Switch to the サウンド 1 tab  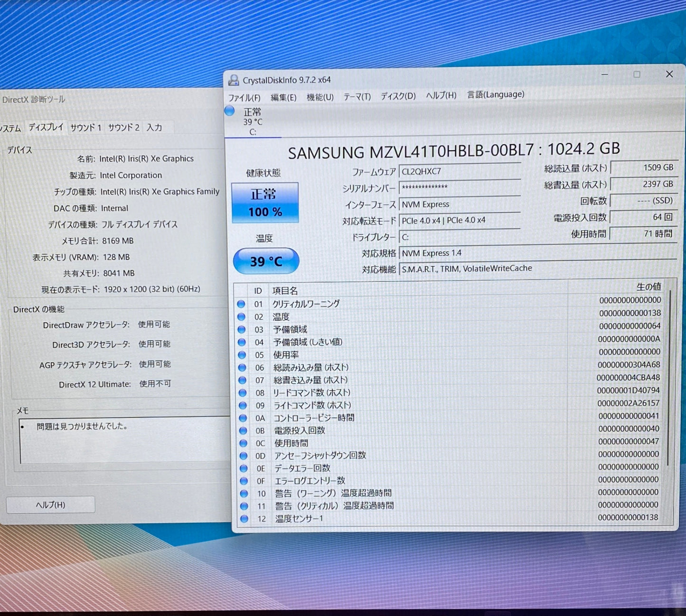pos(86,127)
